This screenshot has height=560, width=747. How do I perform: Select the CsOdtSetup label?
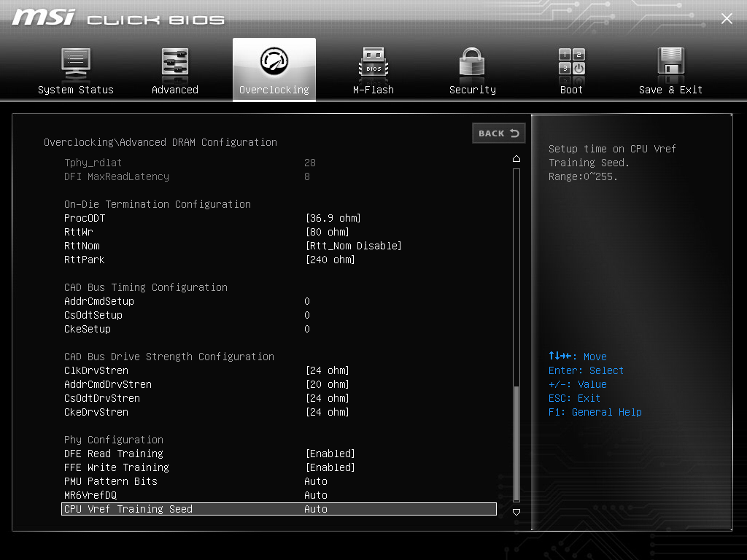coord(93,315)
